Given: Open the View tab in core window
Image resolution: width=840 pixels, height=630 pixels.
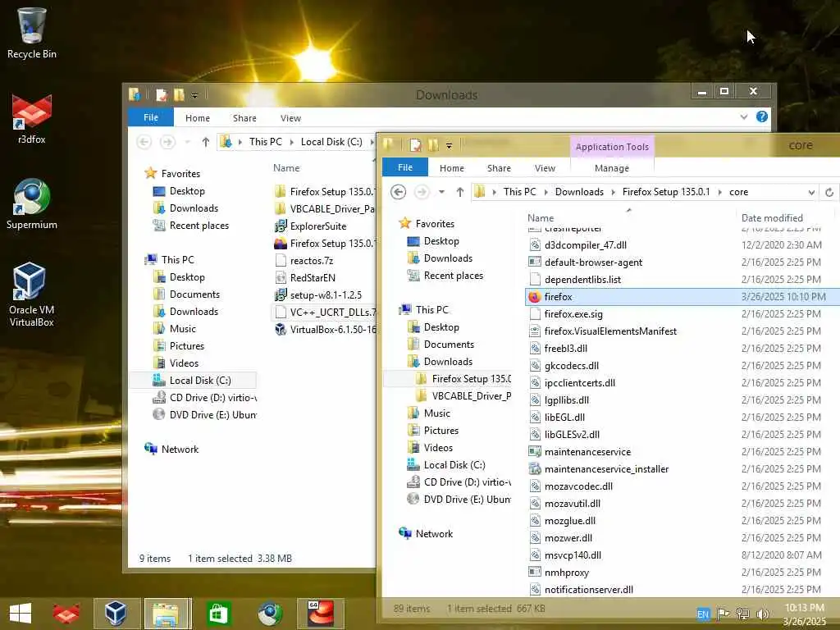Looking at the screenshot, I should pos(545,168).
